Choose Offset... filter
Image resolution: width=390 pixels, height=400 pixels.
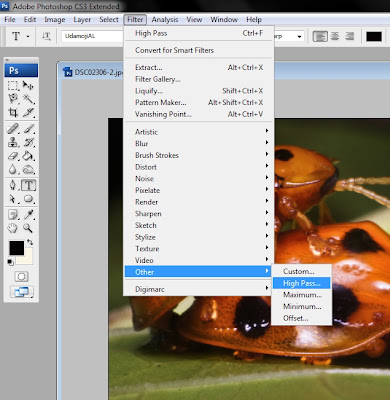tap(302, 318)
